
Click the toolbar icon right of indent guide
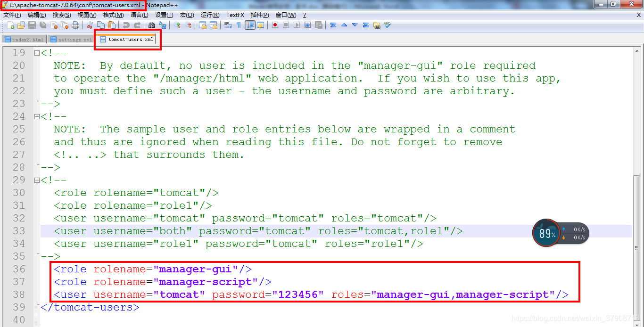pyautogui.click(x=260, y=25)
